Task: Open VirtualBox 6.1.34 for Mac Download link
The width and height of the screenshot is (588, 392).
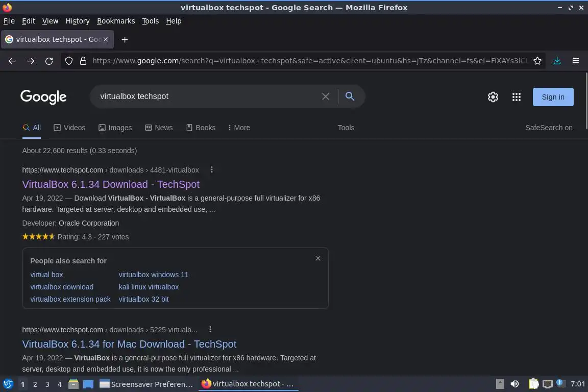Action: (x=129, y=344)
